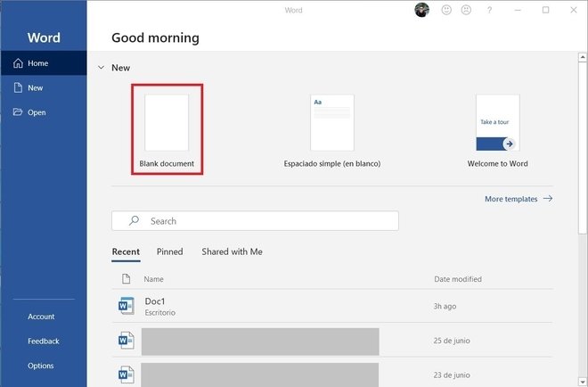The width and height of the screenshot is (588, 387).
Task: Sort by Date modified column header
Action: pos(458,279)
